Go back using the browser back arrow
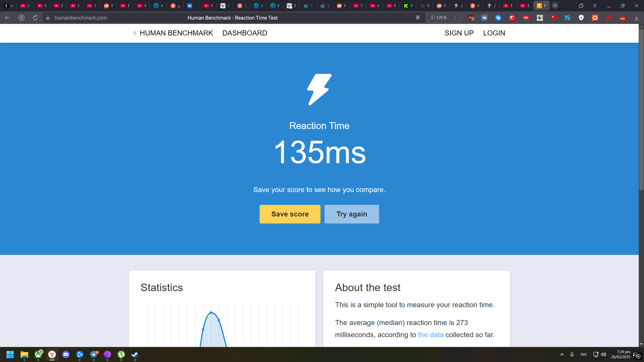Screen dimensions: 644x362 point(7,18)
